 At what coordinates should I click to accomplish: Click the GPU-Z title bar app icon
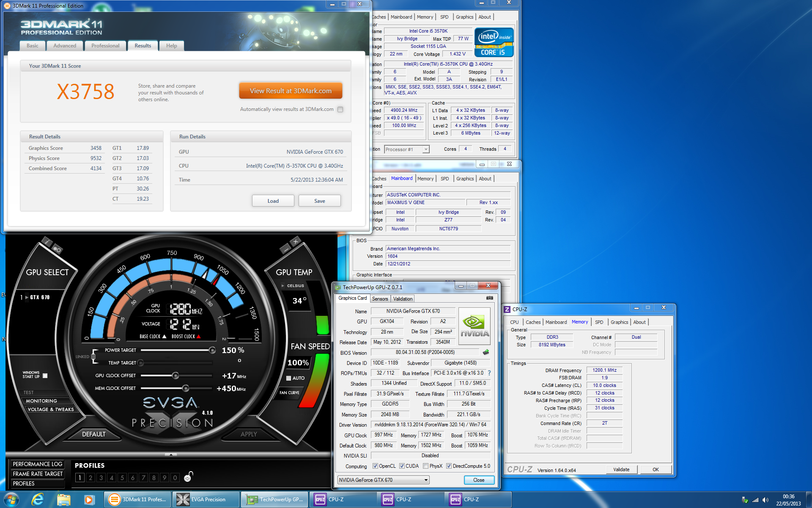pyautogui.click(x=337, y=287)
